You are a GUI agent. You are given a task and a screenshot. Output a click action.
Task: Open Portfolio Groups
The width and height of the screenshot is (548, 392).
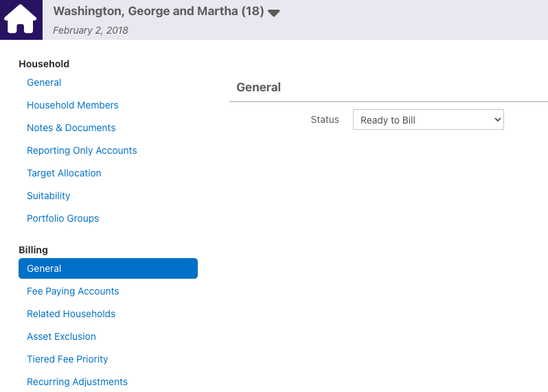(x=63, y=218)
